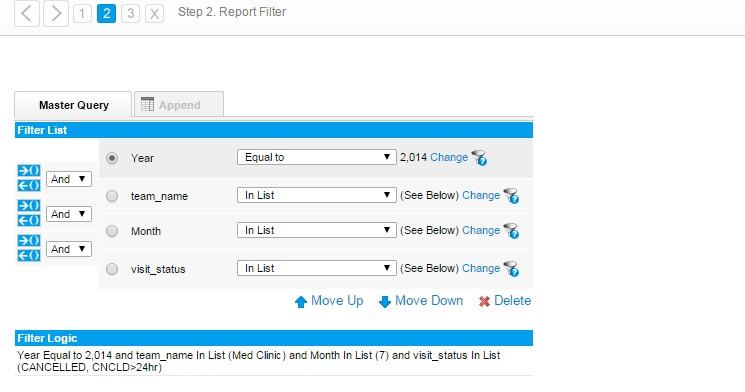Add open bracket icon beside first And

(29, 171)
